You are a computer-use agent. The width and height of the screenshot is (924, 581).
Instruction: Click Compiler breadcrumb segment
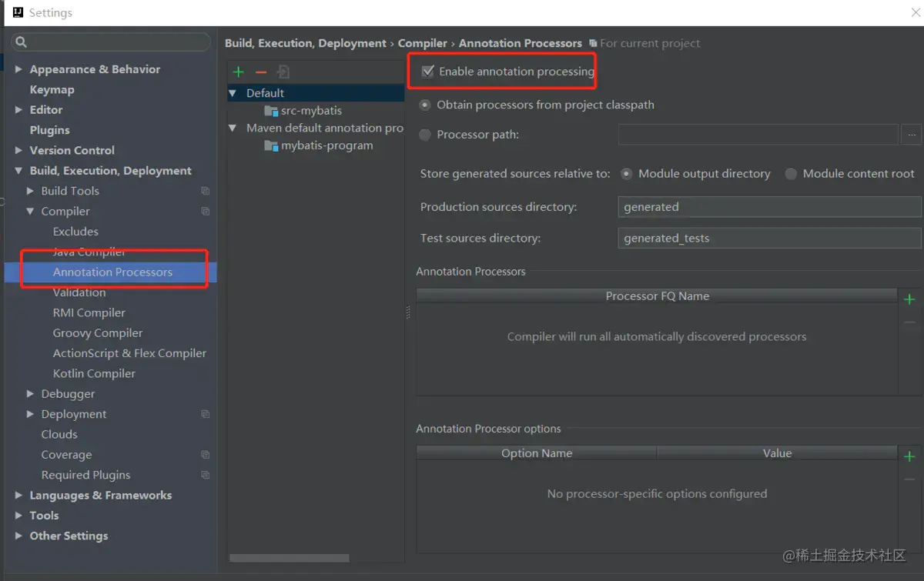(x=423, y=43)
